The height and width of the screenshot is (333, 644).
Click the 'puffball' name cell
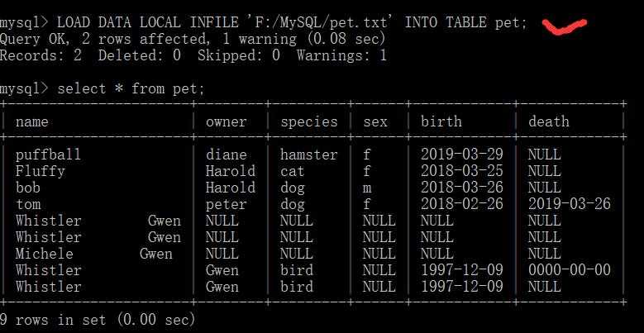(x=49, y=155)
